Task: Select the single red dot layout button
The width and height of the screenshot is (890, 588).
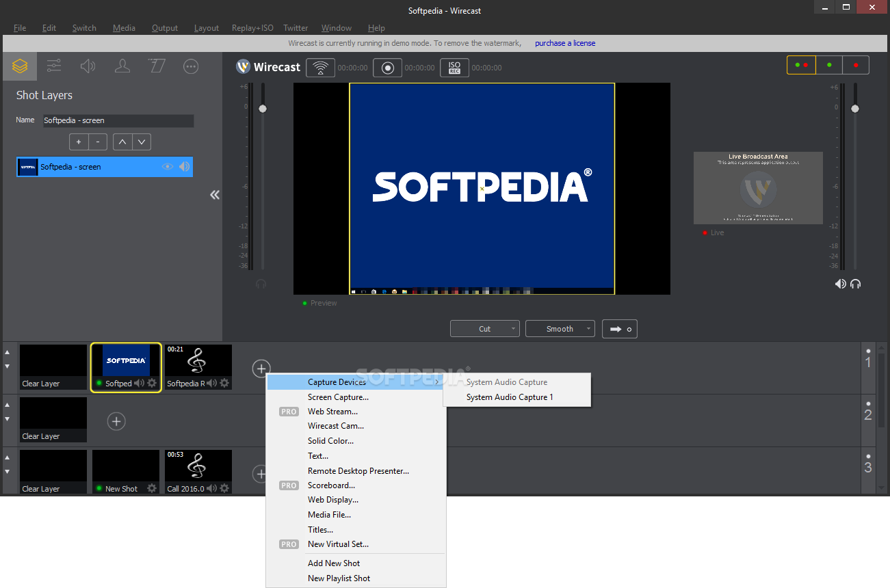Action: (x=856, y=65)
